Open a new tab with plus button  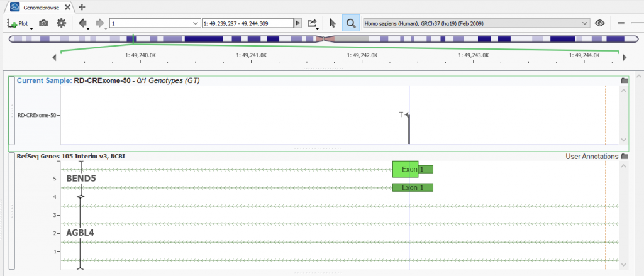[82, 7]
